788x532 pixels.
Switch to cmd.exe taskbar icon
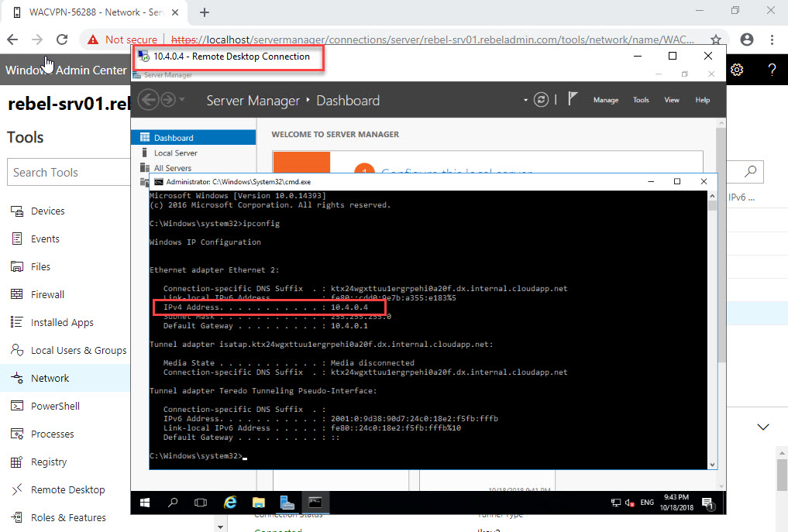[x=315, y=503]
